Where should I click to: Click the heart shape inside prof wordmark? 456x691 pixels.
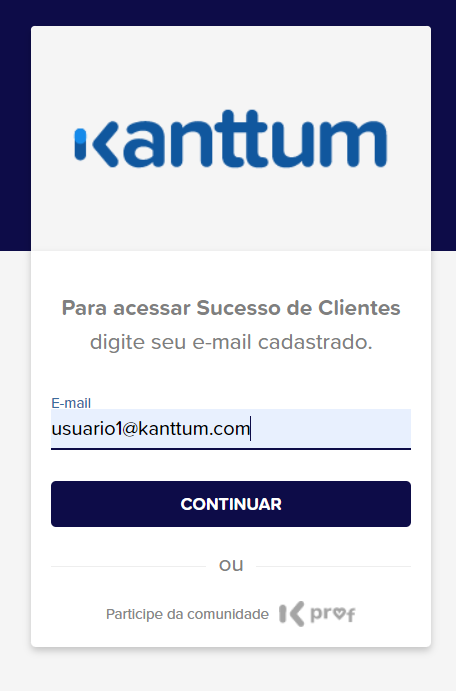coord(338,613)
